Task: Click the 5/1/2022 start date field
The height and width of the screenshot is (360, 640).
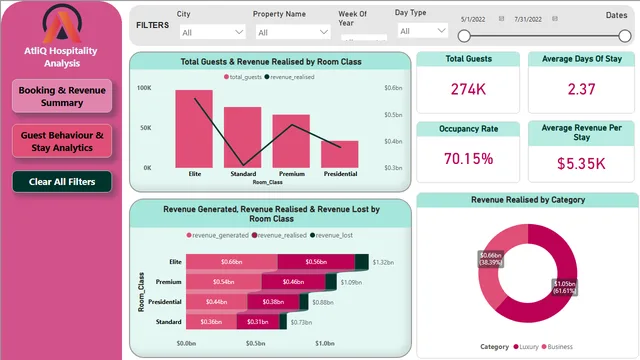Action: point(473,19)
